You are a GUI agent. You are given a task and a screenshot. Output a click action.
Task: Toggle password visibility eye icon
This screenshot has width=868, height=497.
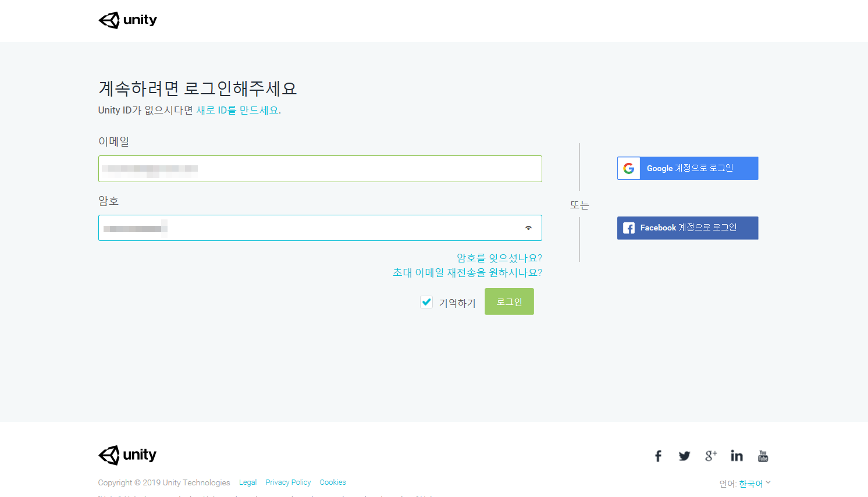click(x=528, y=228)
